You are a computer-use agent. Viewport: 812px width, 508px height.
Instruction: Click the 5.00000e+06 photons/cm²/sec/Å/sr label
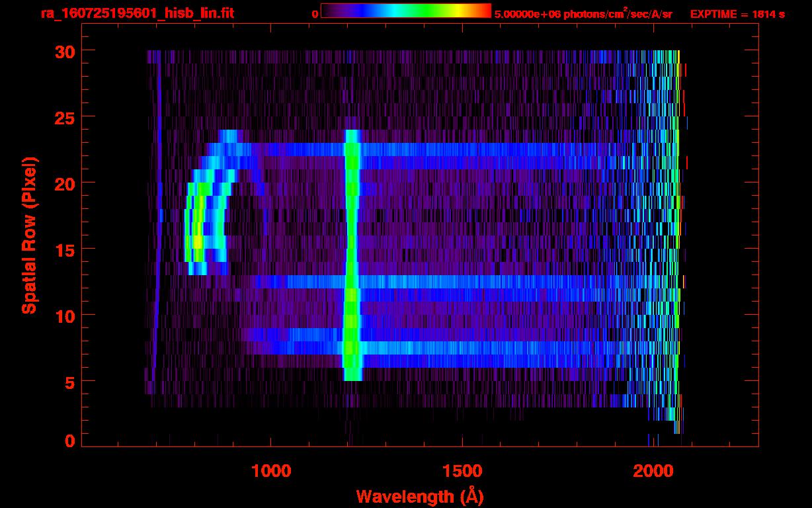pyautogui.click(x=583, y=13)
